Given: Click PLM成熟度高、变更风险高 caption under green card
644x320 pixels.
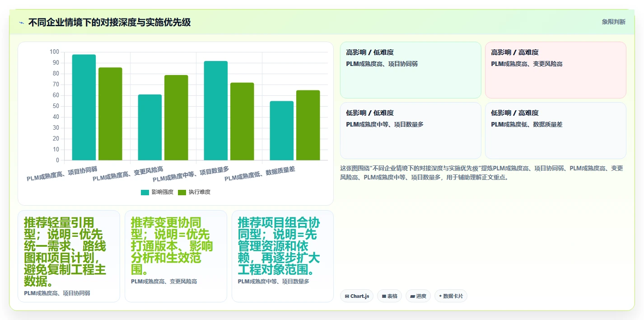Looking at the screenshot, I should [x=164, y=282].
